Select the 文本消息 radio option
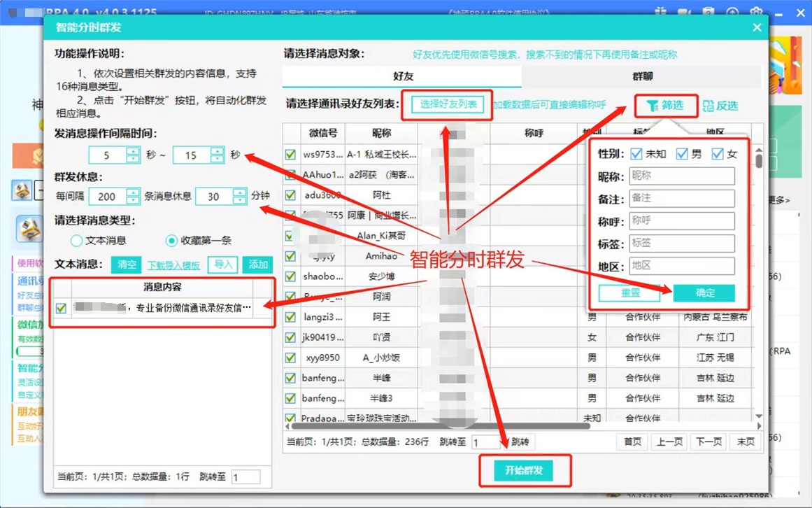Screen dimensions: 812x508 pos(76,241)
